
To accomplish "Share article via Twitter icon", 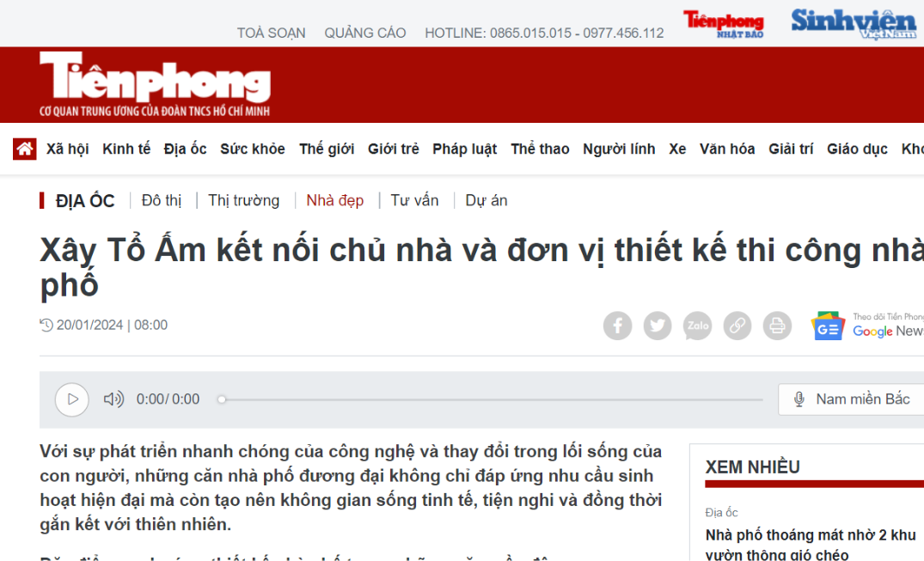I will pyautogui.click(x=657, y=326).
